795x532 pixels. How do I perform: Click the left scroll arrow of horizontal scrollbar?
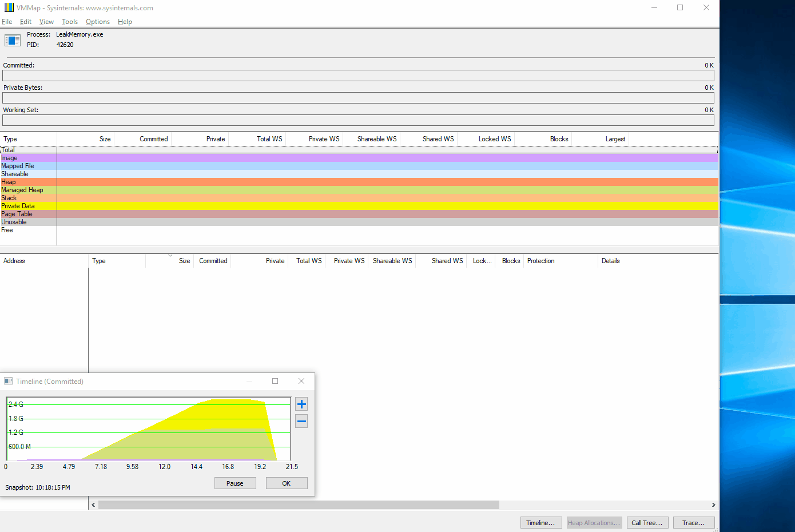(x=94, y=505)
